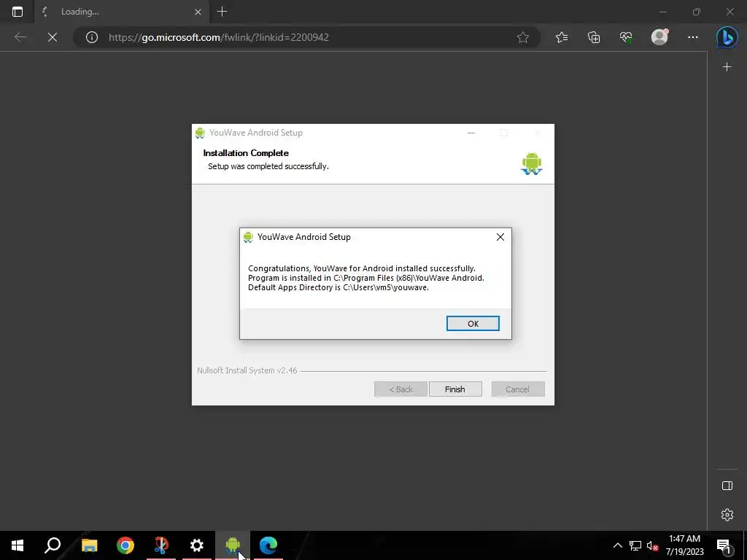Open Browser essentials heart icon
Image resolution: width=747 pixels, height=560 pixels.
(x=626, y=37)
